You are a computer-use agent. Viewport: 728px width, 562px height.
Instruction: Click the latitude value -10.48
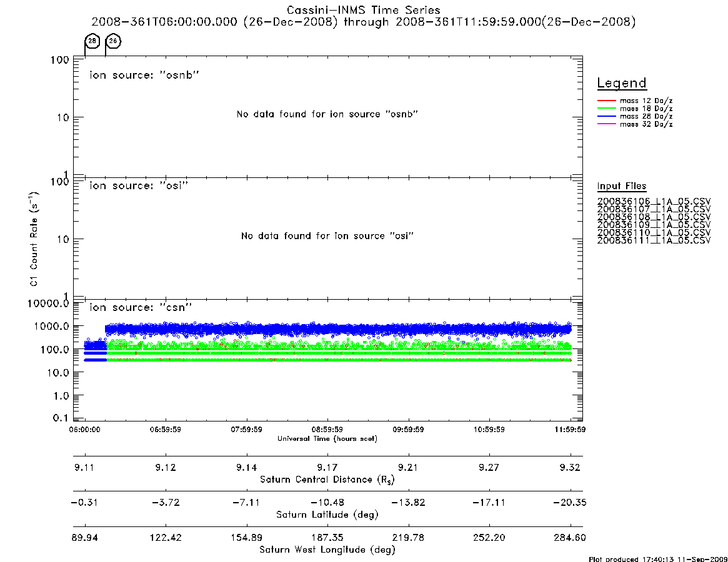click(x=327, y=503)
